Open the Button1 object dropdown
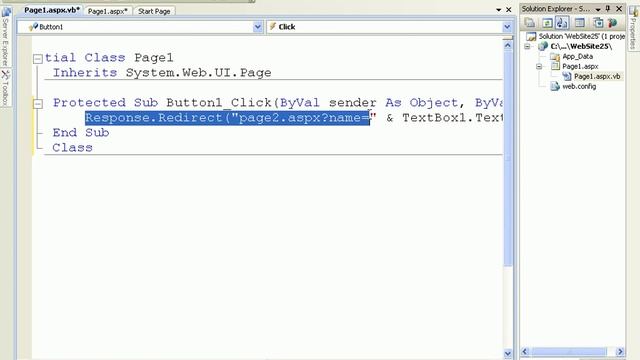 pos(258,27)
